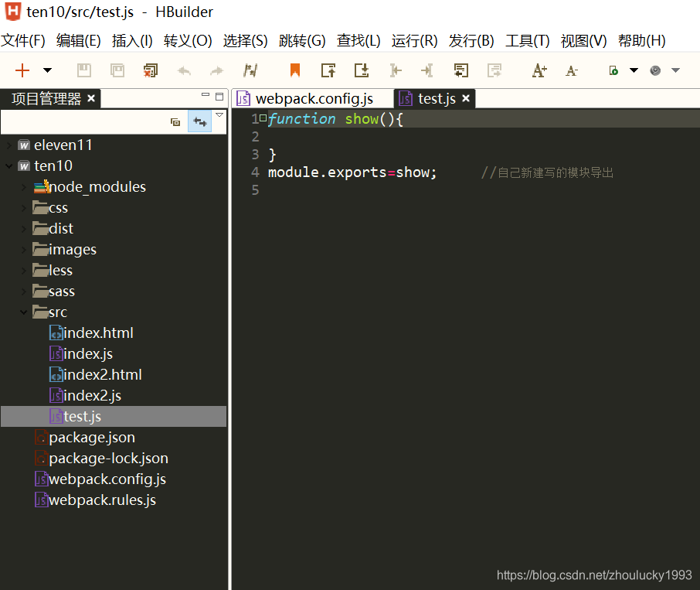Click the Save All toolbar icon
700x590 pixels.
pyautogui.click(x=117, y=70)
